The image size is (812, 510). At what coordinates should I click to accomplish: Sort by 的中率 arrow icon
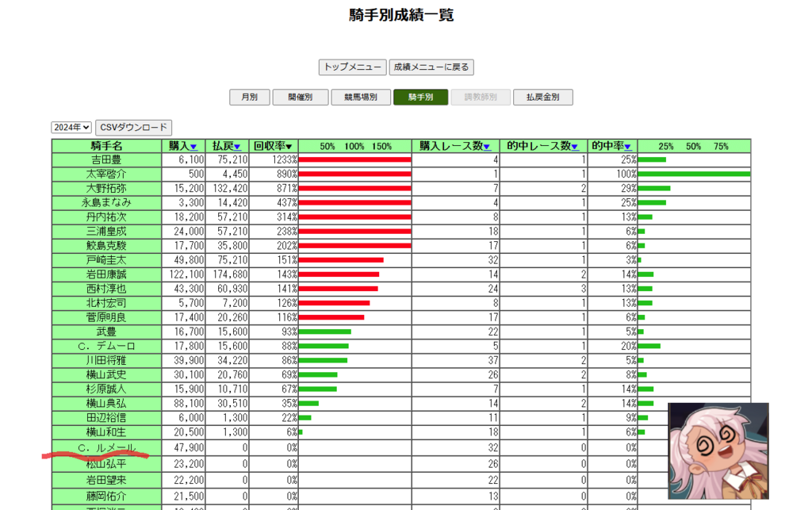pos(627,147)
